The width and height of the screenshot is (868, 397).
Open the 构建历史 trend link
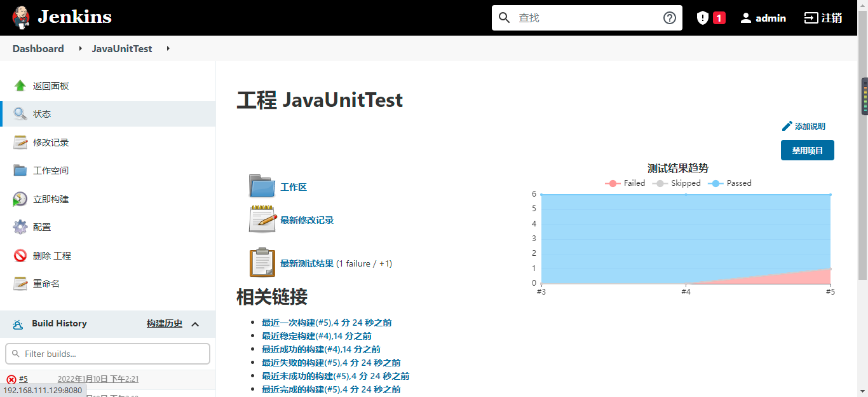165,324
